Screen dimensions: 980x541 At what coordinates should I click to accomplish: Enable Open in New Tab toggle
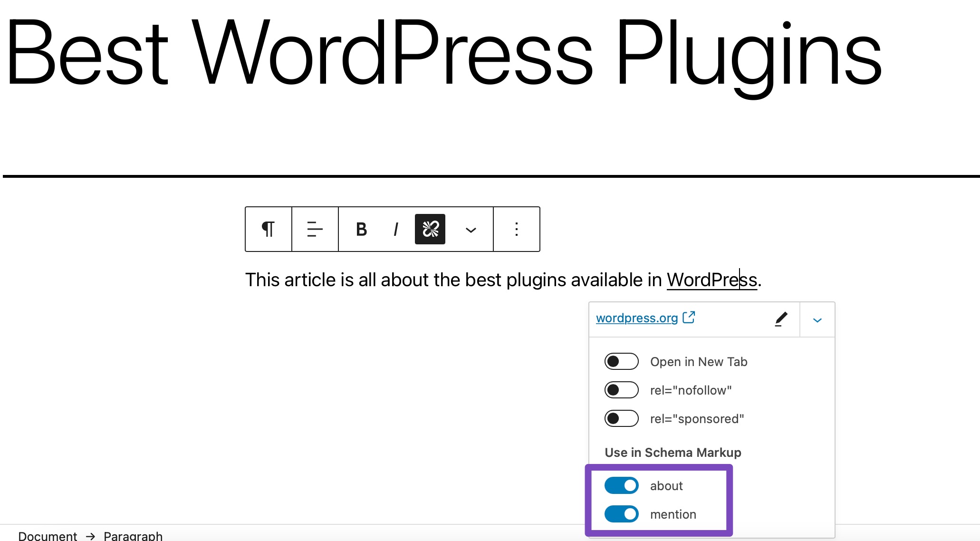[x=621, y=361]
